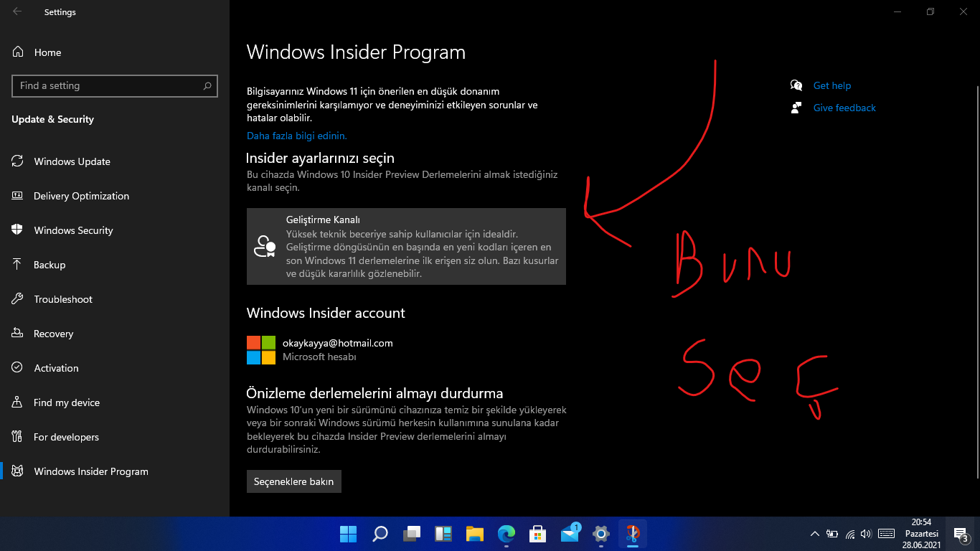Image resolution: width=980 pixels, height=551 pixels.
Task: Select the Geliştirme Kanalı channel card
Action: 406,246
